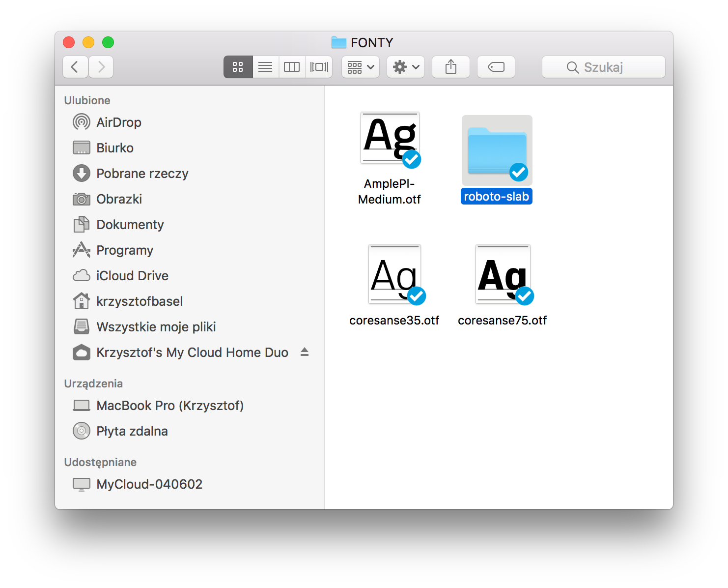728x588 pixels.
Task: Click the MacBook Pro laptop icon
Action: [x=82, y=405]
